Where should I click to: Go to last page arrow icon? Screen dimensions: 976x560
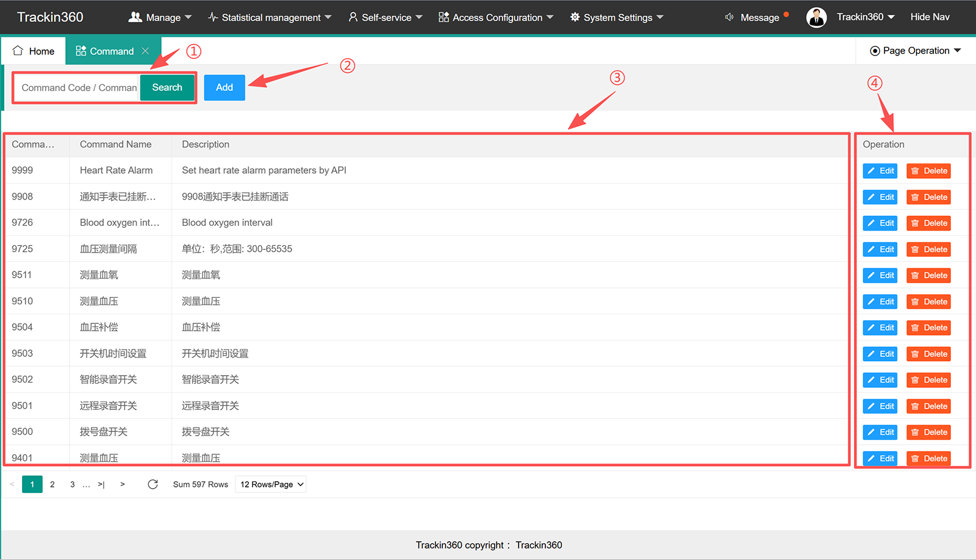point(101,484)
